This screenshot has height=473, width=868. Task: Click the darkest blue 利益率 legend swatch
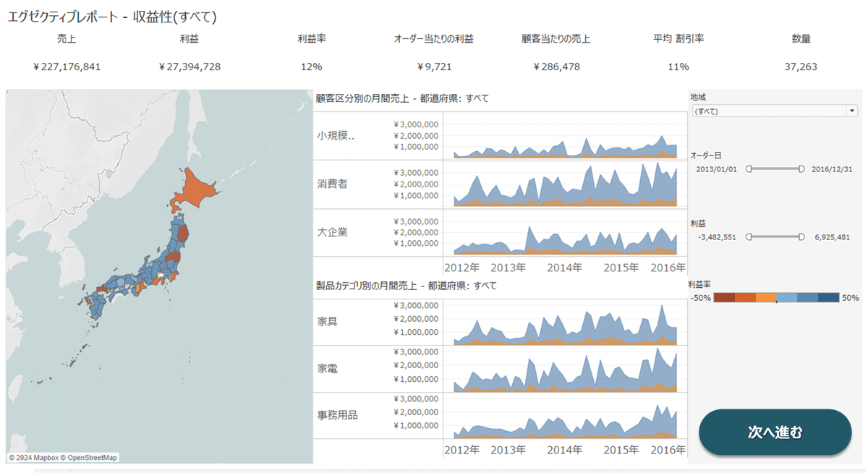(x=828, y=297)
